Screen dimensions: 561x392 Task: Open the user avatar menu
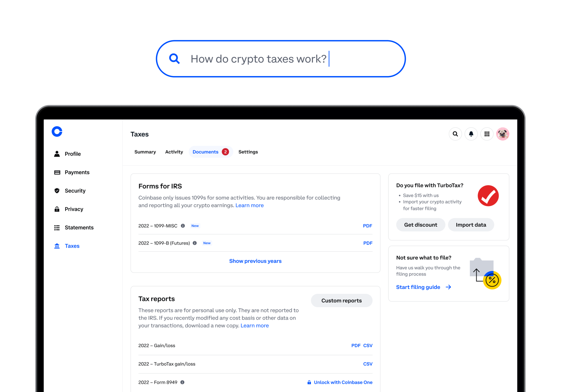pos(503,134)
